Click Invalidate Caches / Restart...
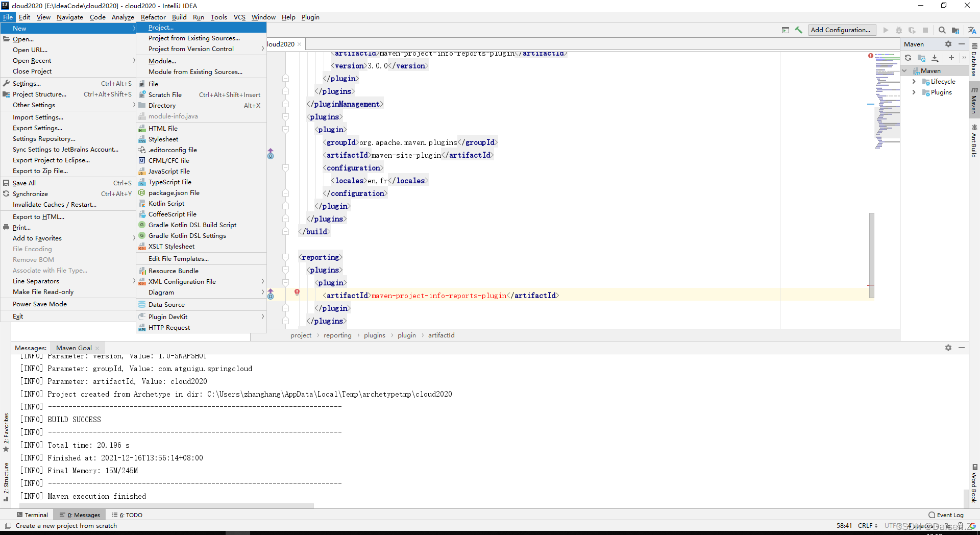The image size is (980, 535). point(68,205)
